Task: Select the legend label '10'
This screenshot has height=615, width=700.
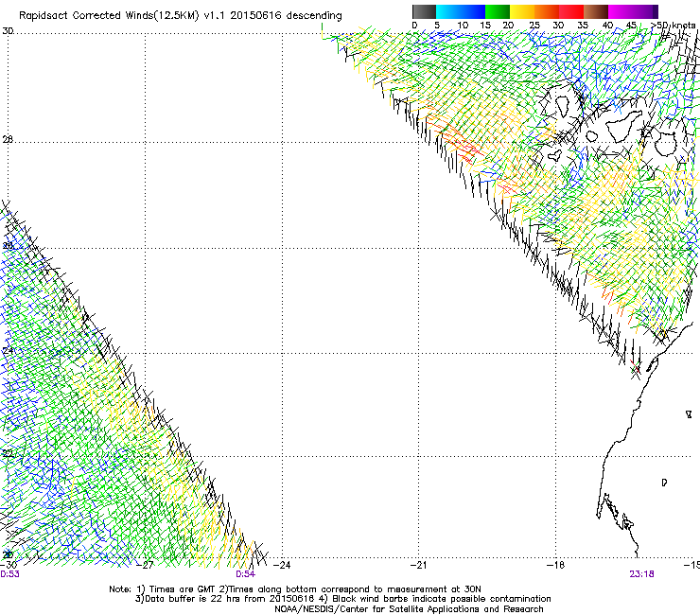Action: click(x=463, y=26)
